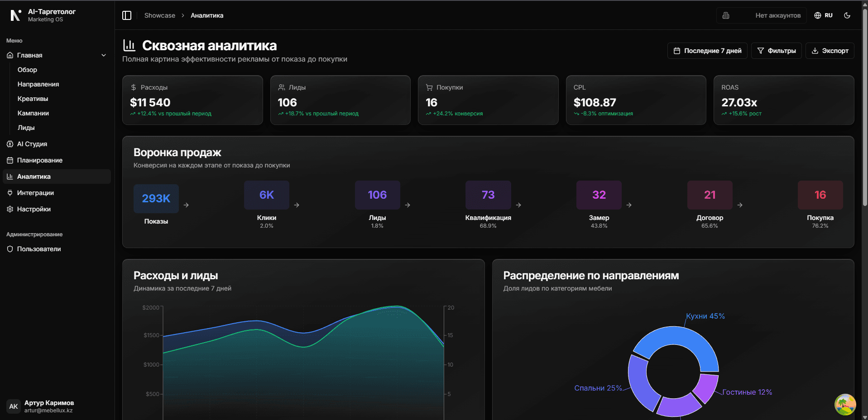Image resolution: width=868 pixels, height=420 pixels.
Task: Collapse the Главная menu chevron
Action: (x=104, y=55)
